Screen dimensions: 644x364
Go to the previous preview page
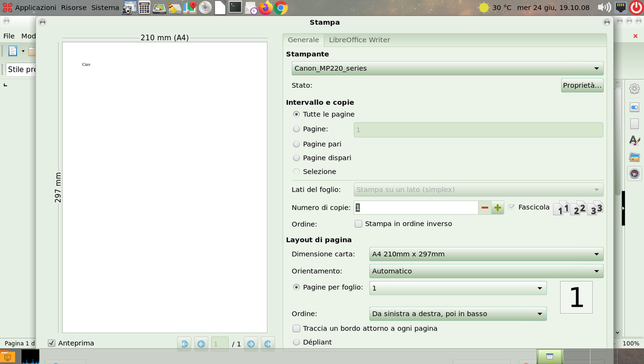(x=201, y=344)
